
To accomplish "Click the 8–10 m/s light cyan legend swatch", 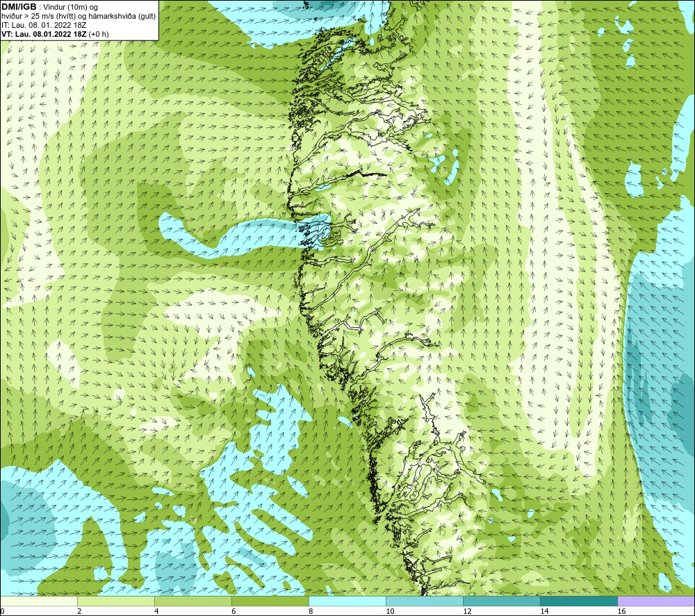I will point(347,601).
